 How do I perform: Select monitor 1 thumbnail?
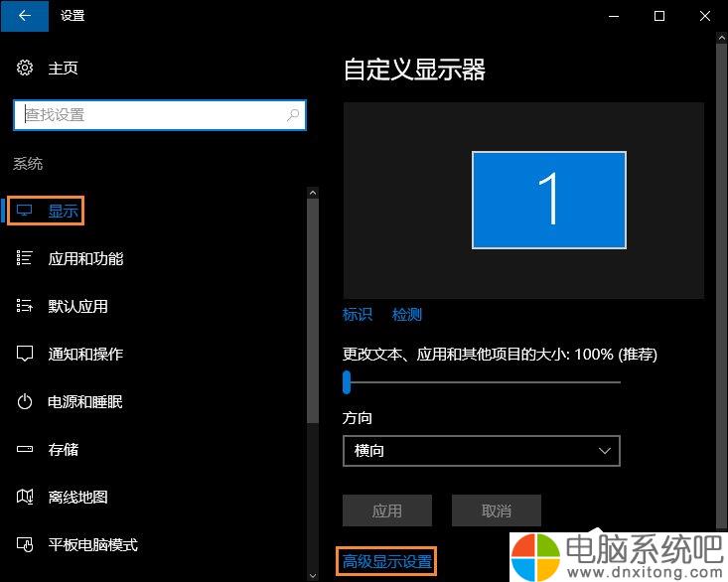tap(549, 200)
